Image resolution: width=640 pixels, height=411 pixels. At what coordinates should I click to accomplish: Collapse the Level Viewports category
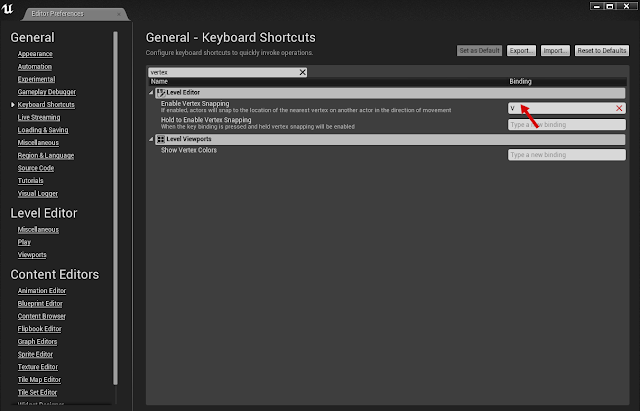pos(151,139)
